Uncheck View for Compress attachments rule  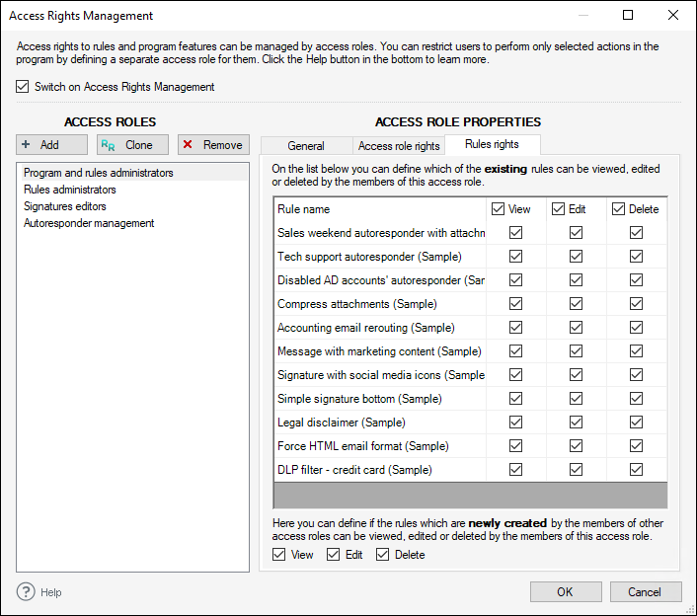pyautogui.click(x=515, y=303)
